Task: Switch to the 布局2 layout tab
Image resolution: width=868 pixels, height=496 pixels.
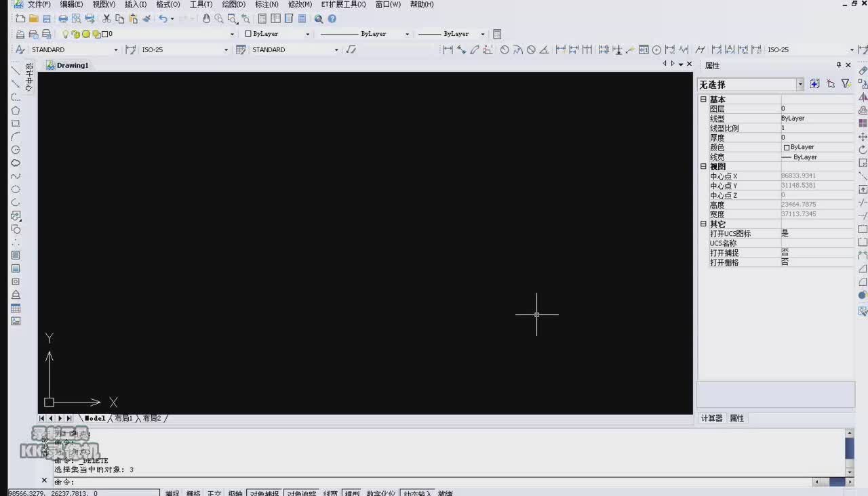Action: [x=152, y=419]
